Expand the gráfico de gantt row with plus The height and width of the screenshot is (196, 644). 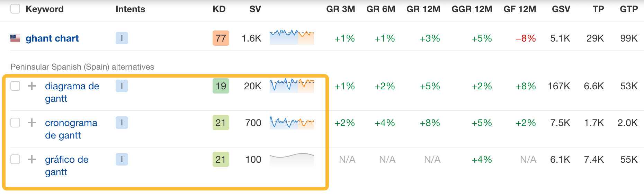32,159
